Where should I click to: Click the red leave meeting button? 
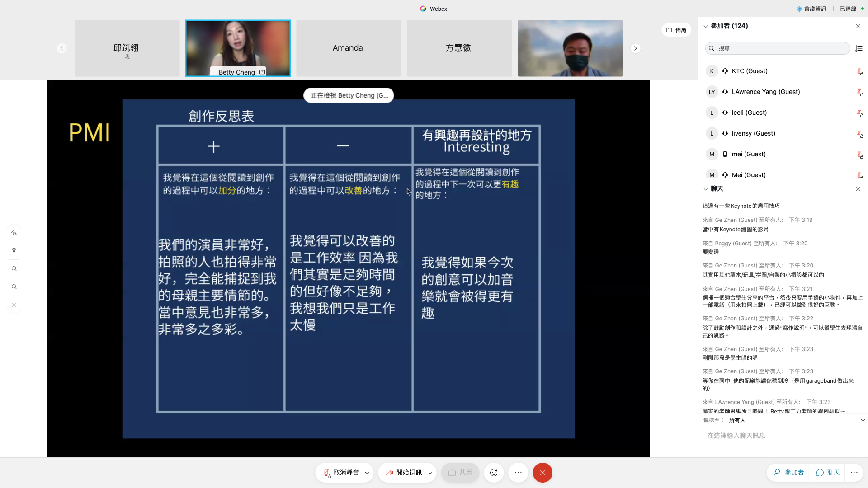tap(542, 473)
